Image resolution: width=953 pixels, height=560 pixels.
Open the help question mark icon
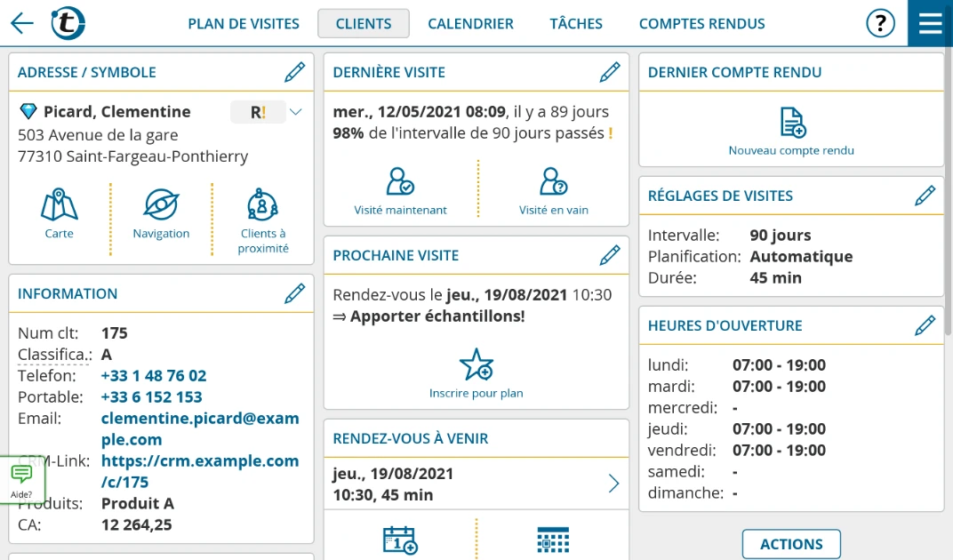880,24
